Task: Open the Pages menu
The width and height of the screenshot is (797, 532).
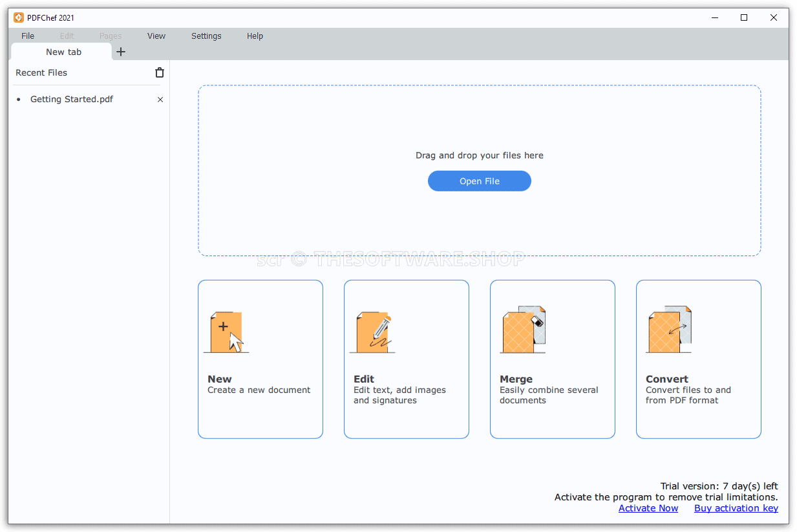Action: 111,36
